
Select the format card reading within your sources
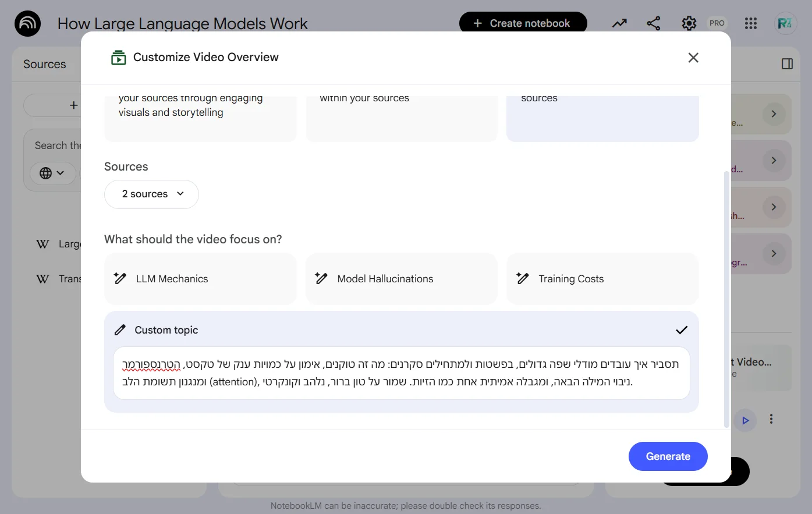(402, 118)
